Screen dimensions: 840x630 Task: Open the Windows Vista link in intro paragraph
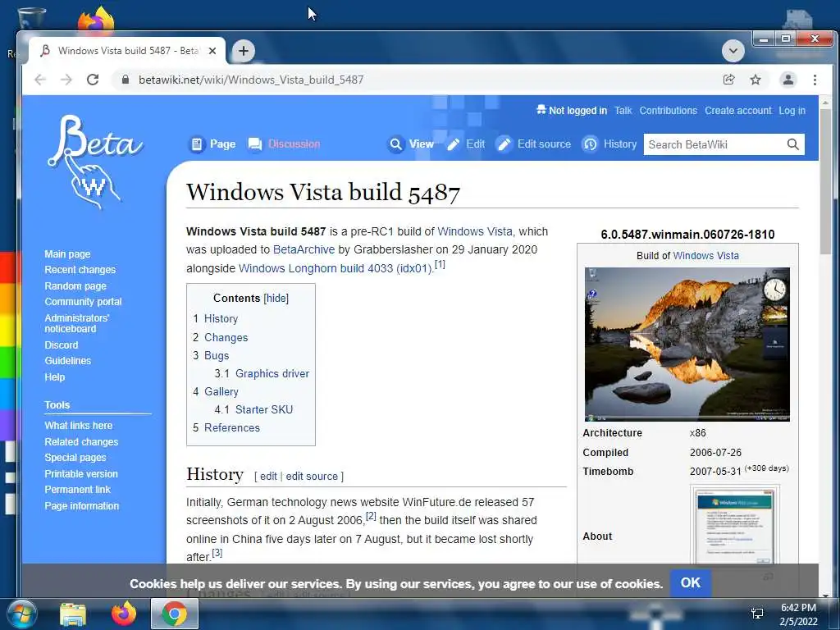[475, 231]
